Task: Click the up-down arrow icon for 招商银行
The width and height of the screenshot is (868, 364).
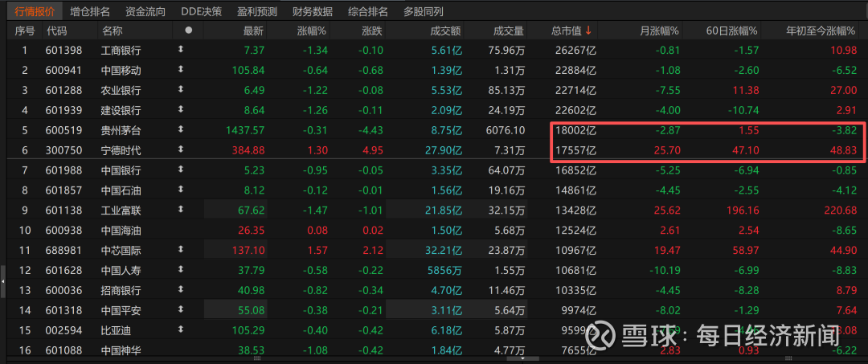Action: 181,290
